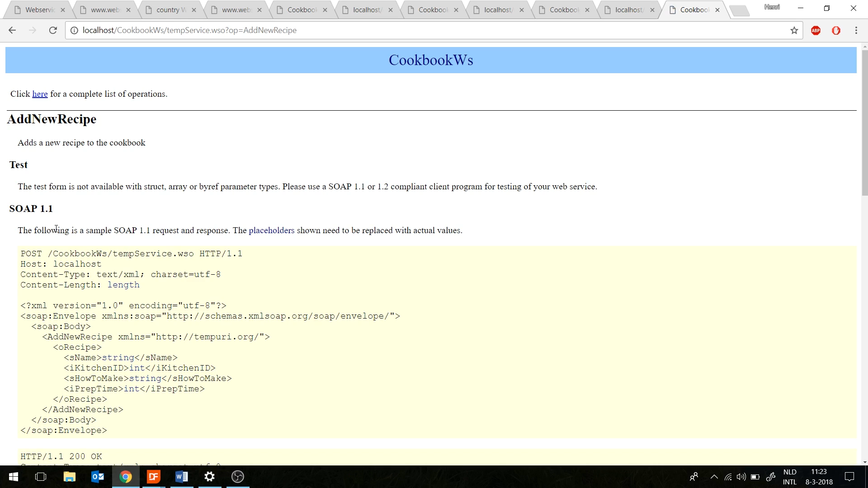This screenshot has height=488, width=868.
Task: Bookmark this page with star icon
Action: point(794,30)
